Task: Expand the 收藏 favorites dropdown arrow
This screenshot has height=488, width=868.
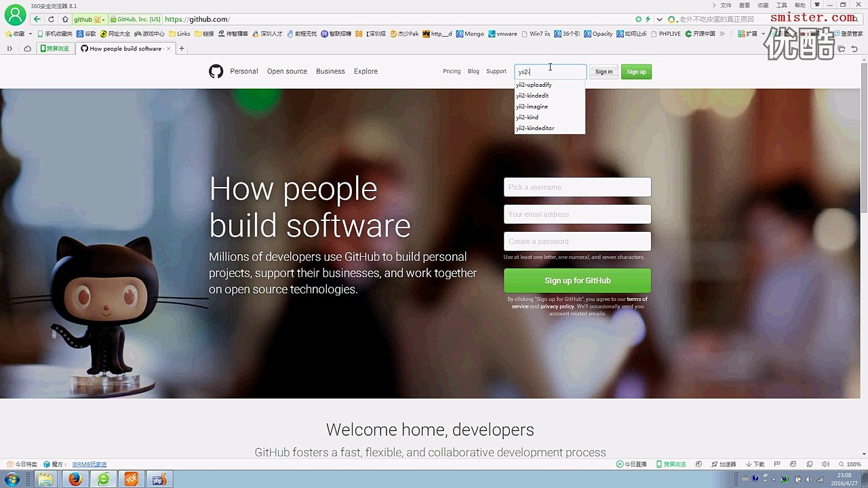Action: click(x=30, y=34)
